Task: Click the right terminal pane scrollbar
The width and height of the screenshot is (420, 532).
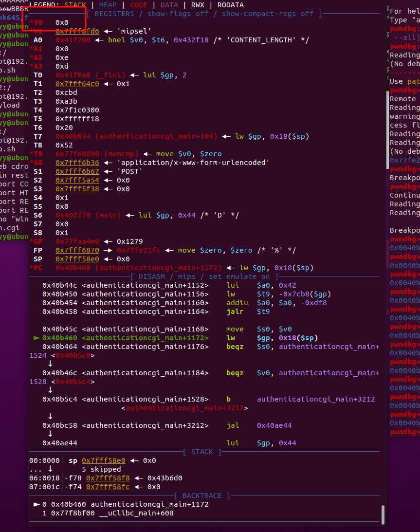Action: coord(388,130)
